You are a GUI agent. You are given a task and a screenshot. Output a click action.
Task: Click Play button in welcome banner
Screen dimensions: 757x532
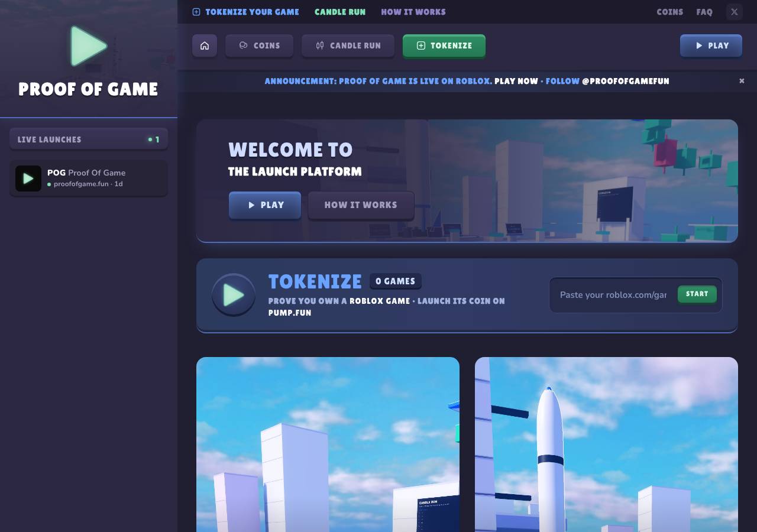(265, 205)
